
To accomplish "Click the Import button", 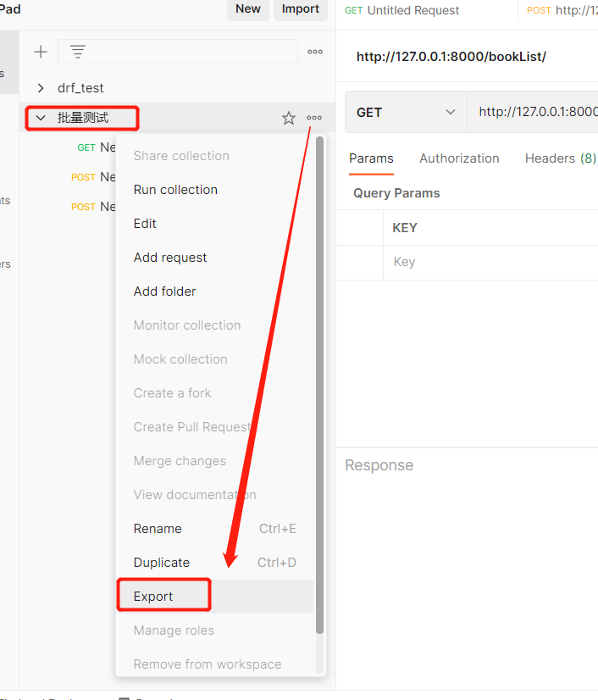I will pos(300,9).
